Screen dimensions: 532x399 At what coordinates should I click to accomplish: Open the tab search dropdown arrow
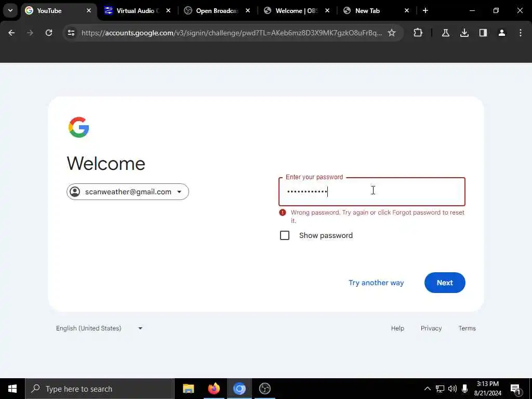point(10,10)
